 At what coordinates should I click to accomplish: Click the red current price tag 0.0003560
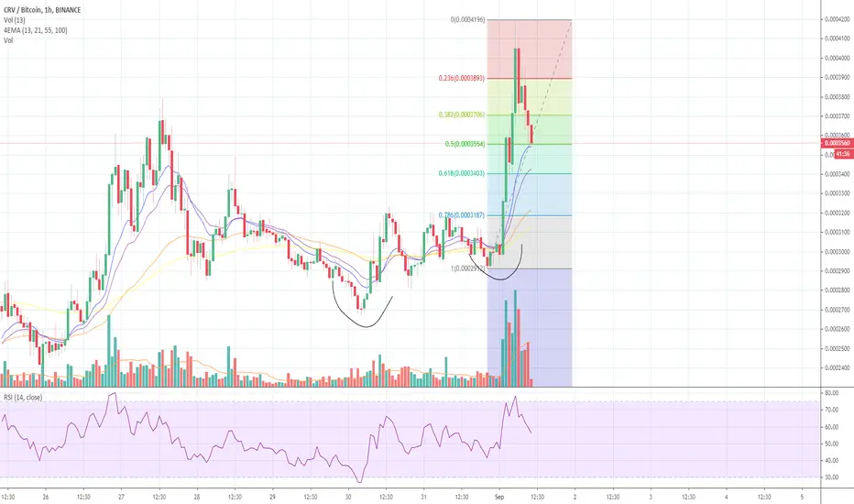pyautogui.click(x=838, y=143)
